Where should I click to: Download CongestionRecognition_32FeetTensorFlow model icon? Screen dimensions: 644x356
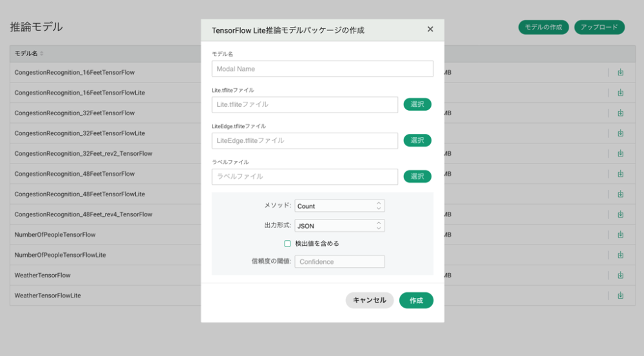click(x=620, y=113)
